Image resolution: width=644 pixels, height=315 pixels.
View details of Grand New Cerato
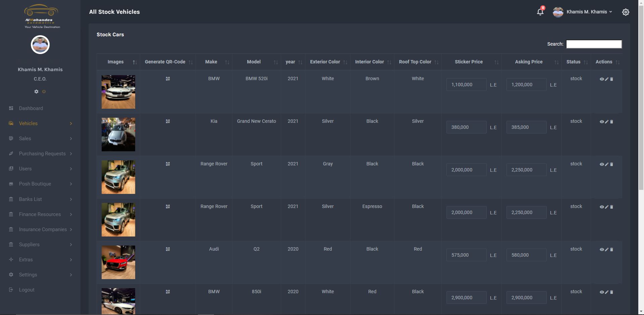pyautogui.click(x=602, y=122)
